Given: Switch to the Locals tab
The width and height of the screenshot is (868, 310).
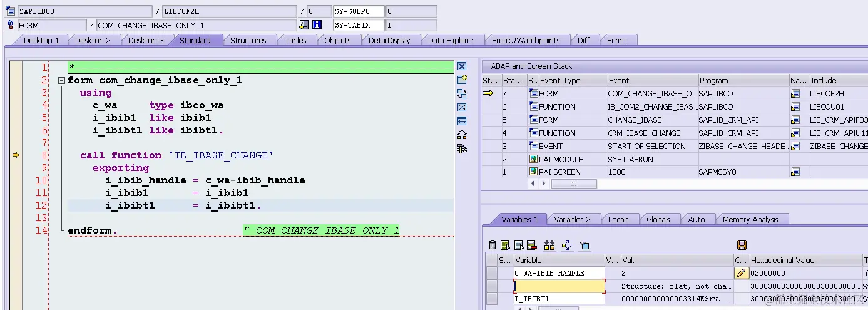Looking at the screenshot, I should click(x=618, y=219).
